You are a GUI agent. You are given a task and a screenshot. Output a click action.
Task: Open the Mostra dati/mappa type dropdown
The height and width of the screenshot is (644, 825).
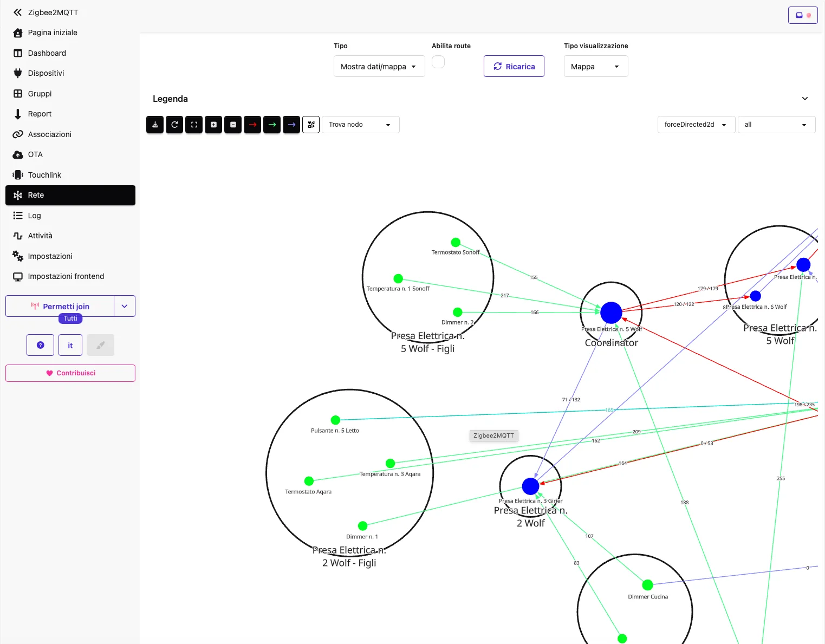click(379, 66)
